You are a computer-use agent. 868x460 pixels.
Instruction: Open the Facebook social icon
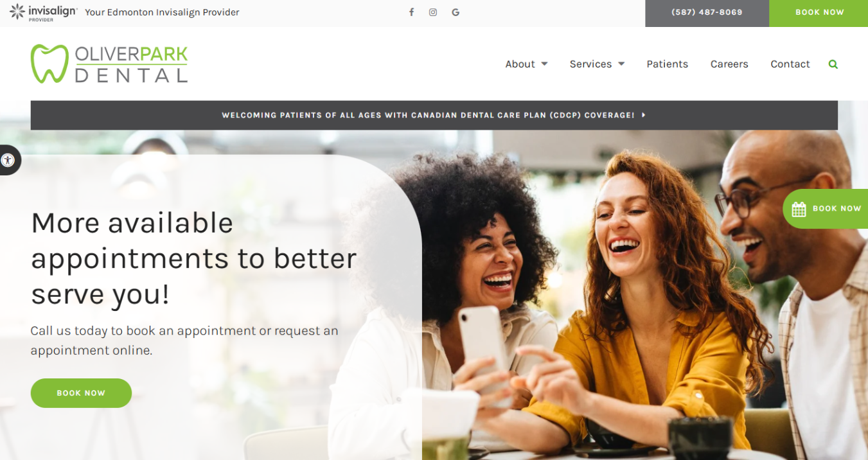[x=411, y=12]
